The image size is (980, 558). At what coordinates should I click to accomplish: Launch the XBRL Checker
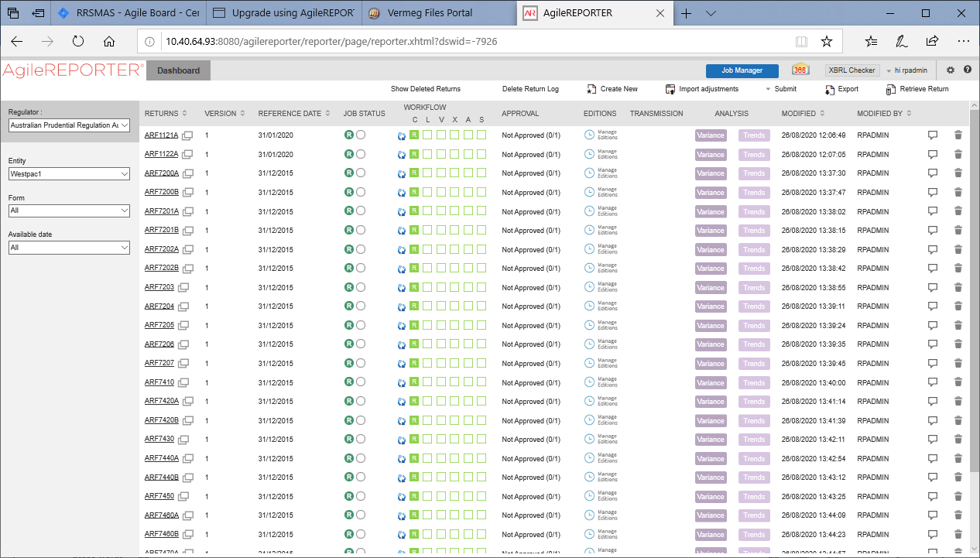point(852,70)
